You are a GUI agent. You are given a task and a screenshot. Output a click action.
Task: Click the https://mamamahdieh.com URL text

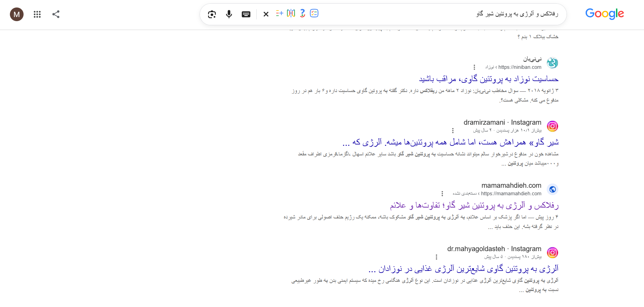[x=511, y=194]
